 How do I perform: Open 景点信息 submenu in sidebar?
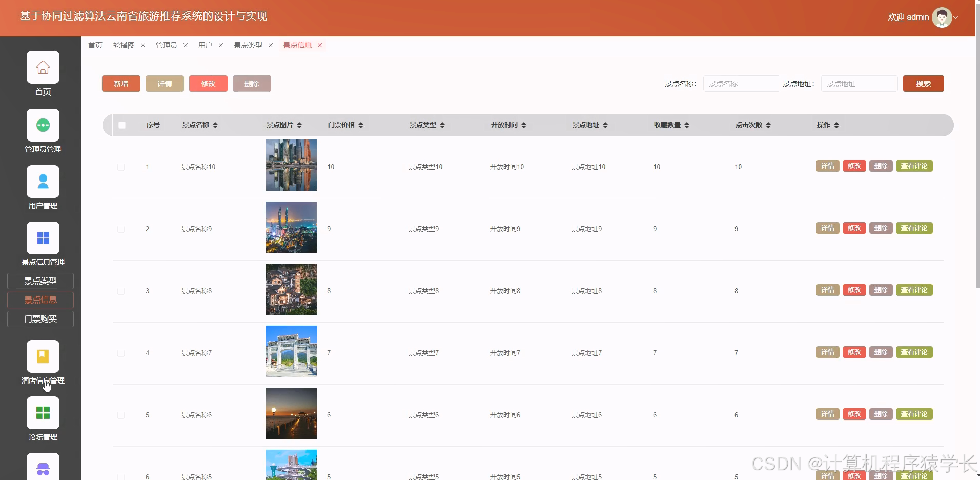[40, 300]
